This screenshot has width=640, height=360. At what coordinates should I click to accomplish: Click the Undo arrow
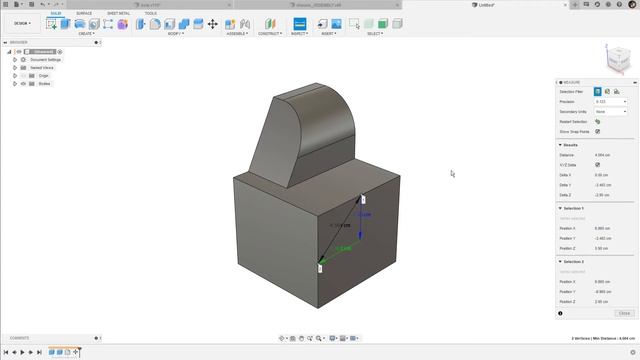(x=42, y=4)
